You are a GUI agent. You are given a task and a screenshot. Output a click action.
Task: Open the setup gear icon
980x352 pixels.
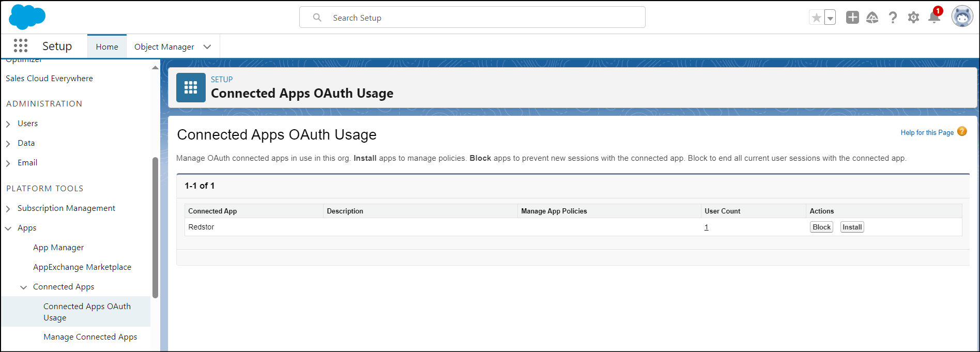pyautogui.click(x=914, y=18)
